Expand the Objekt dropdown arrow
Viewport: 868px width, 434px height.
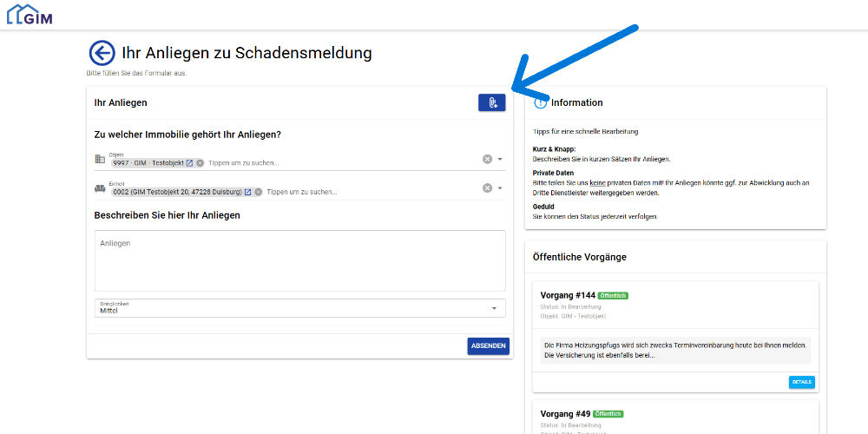pyautogui.click(x=500, y=159)
